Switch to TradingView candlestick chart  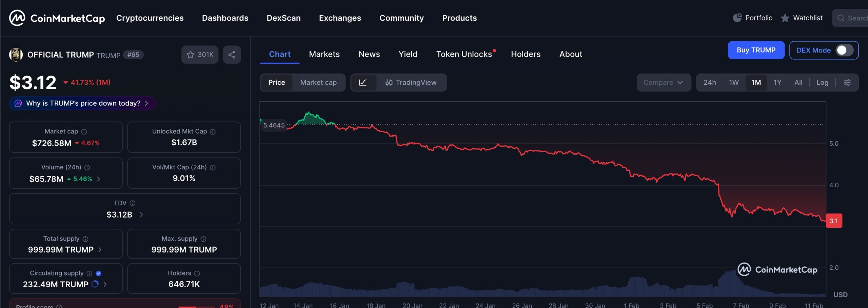411,82
